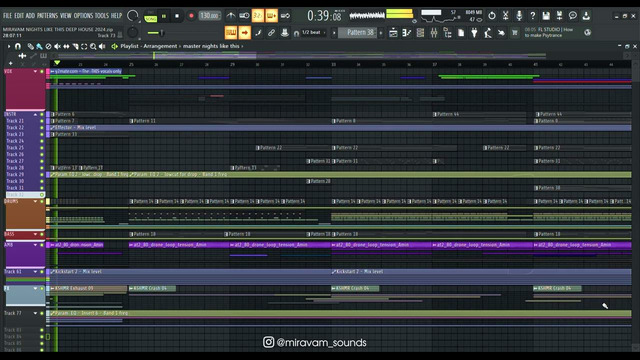640x360 pixels.
Task: Select the mute tool in playlist toolbar
Action: pos(57,47)
